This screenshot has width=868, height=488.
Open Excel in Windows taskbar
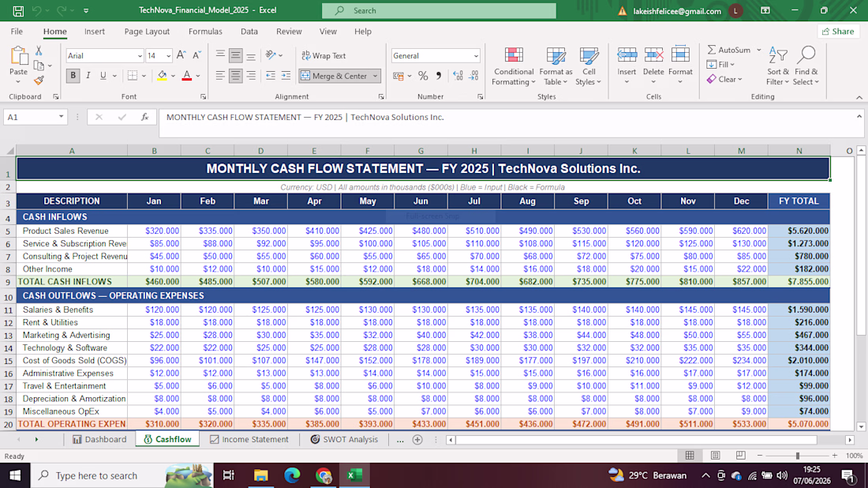pos(354,475)
